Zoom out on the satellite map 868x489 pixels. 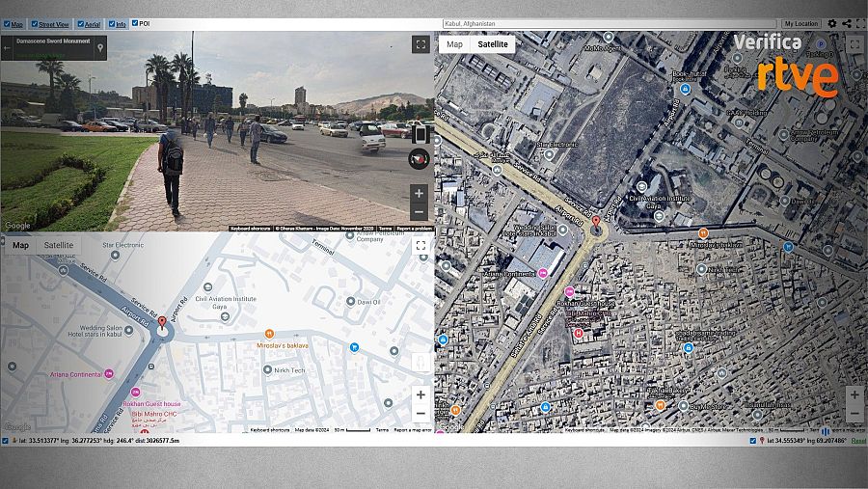(x=854, y=414)
